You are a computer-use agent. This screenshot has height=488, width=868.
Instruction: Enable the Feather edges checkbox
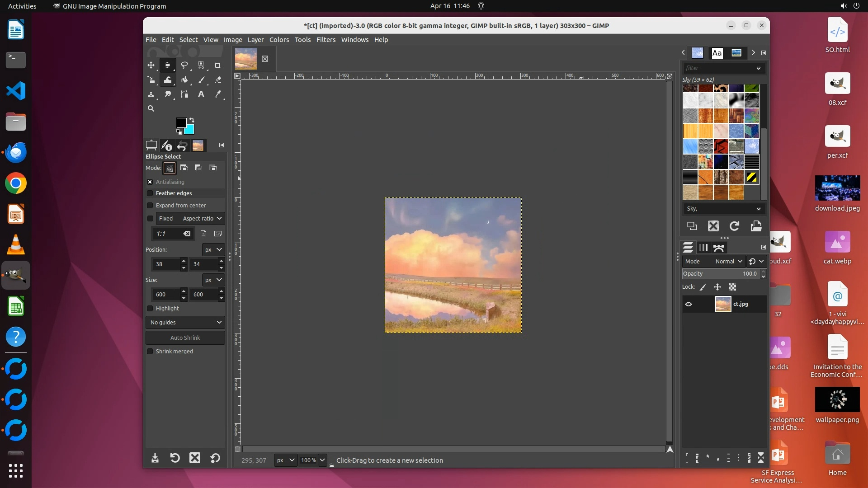coord(150,193)
